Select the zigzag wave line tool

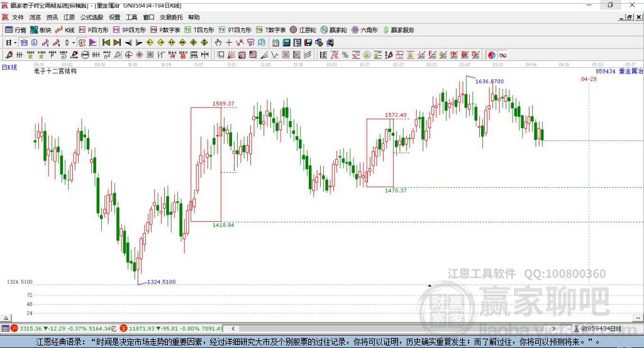(274, 55)
